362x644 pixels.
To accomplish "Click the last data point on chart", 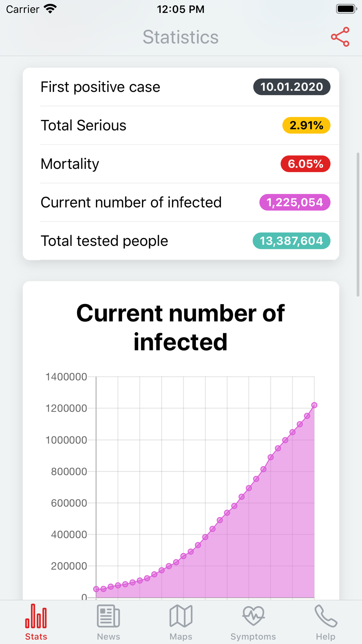I will (x=314, y=405).
